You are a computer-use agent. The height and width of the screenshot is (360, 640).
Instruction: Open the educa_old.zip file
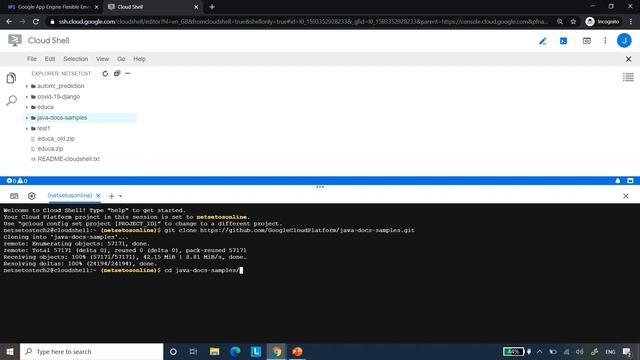pos(56,139)
